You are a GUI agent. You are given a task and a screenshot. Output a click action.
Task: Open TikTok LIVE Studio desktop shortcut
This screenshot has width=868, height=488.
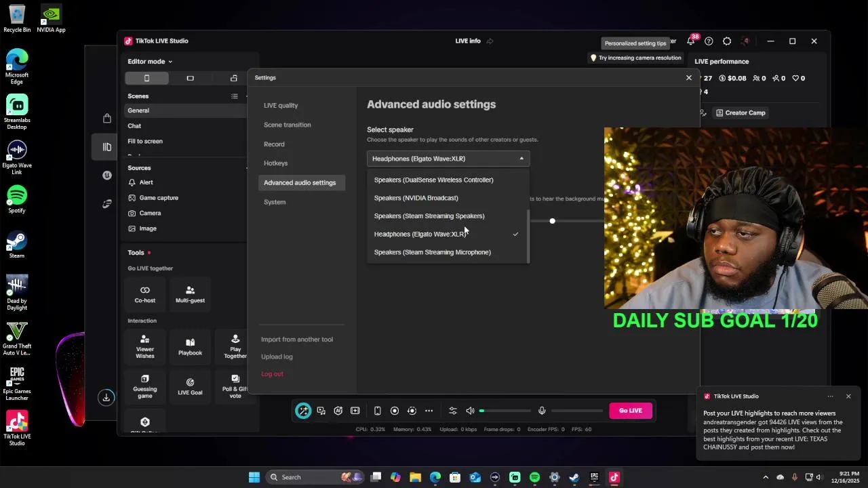(17, 428)
